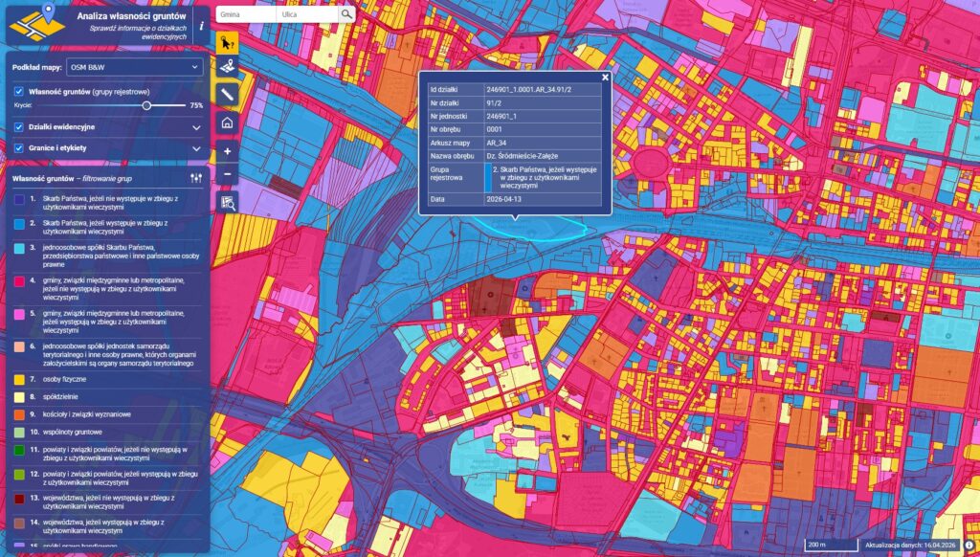Expand the Działki ewidencyjne section chevron
The image size is (980, 557).
(x=196, y=126)
